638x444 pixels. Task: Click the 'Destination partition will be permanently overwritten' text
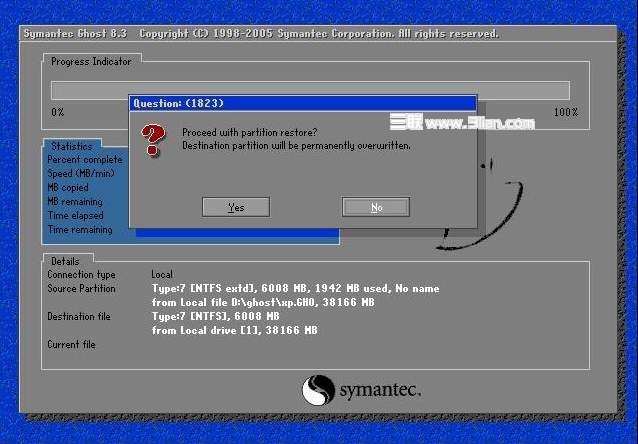[296, 146]
